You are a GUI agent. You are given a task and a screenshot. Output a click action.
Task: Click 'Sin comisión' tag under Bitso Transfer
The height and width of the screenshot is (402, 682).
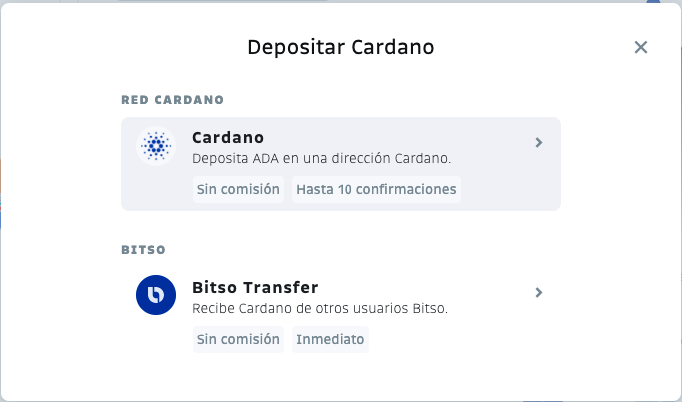click(238, 339)
